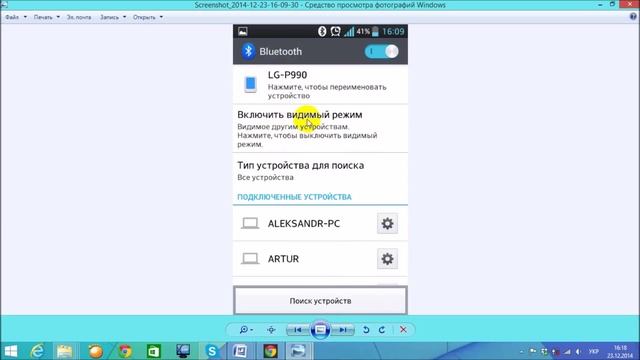The height and width of the screenshot is (360, 640).
Task: Select the ARTUR device name
Action: click(x=283, y=259)
